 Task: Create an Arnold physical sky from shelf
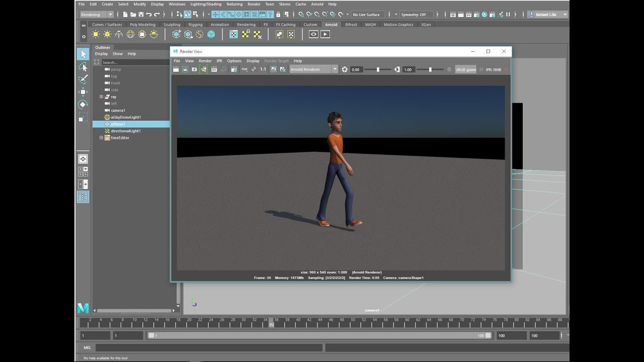(153, 34)
